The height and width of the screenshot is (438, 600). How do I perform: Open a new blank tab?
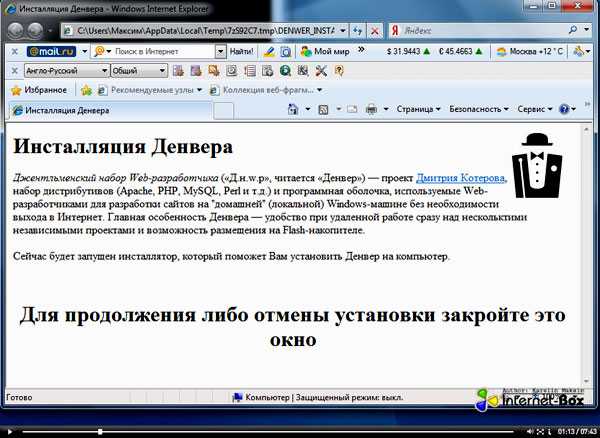[223, 111]
